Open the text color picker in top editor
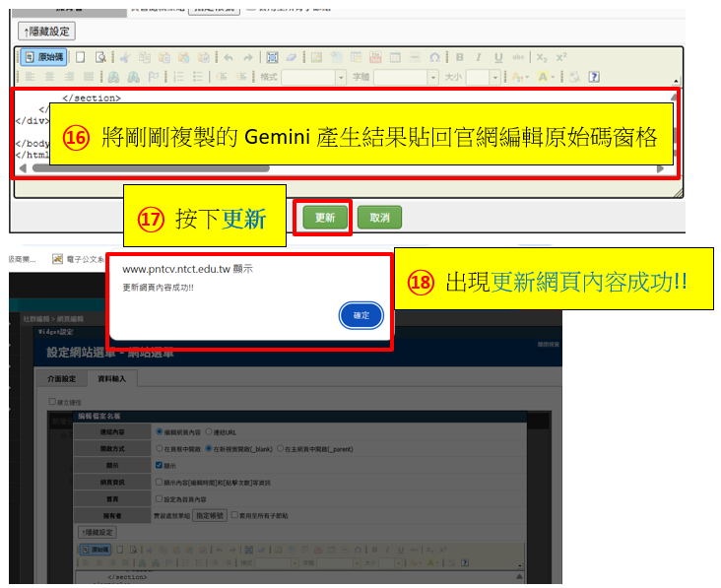The height and width of the screenshot is (588, 721). (548, 77)
